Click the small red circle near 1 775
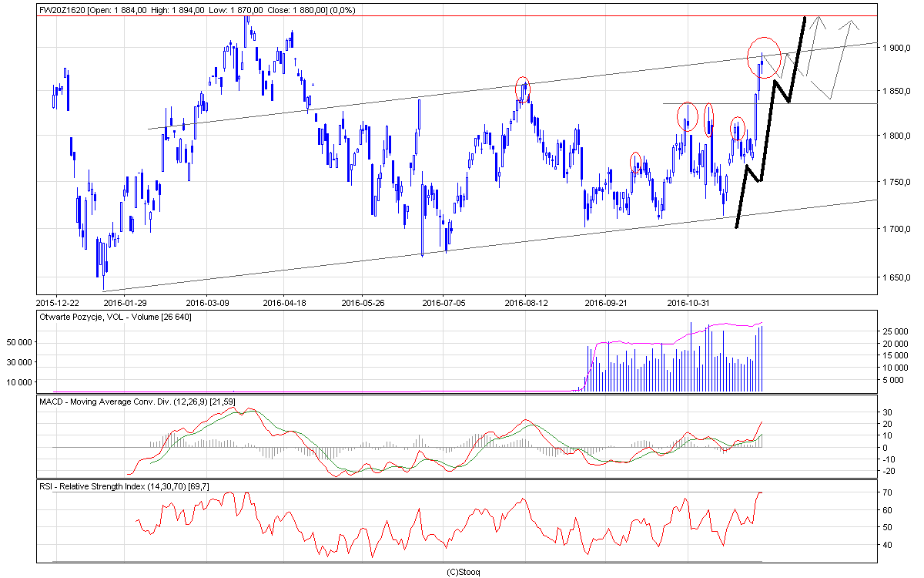Screen dimensions: 924x578 click(636, 163)
